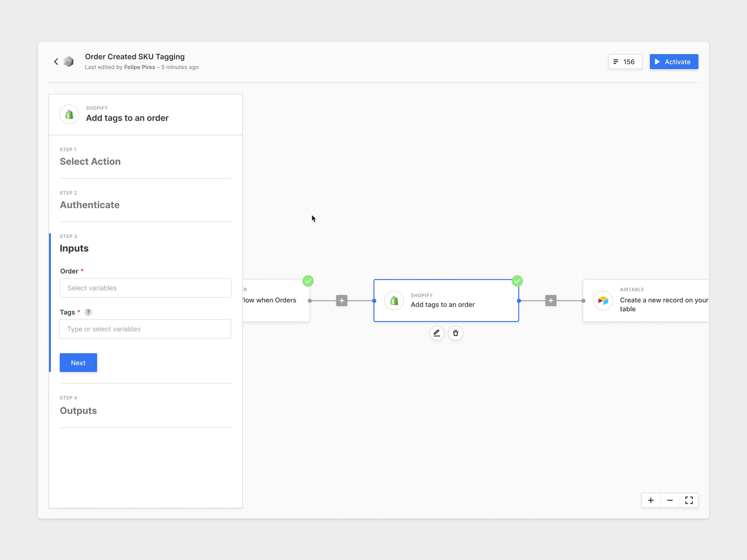Select the trigger node starting with flow when Orders
Screen dimensions: 747x560
point(275,301)
